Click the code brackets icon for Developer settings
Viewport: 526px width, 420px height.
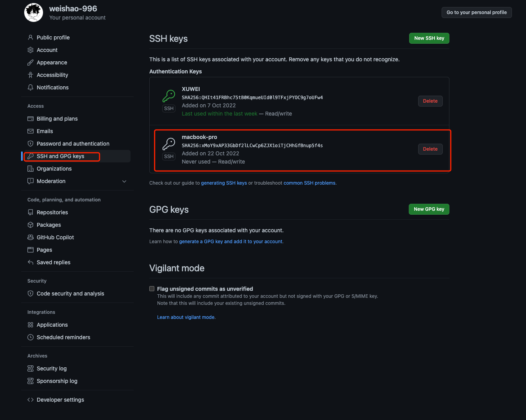tap(30, 400)
